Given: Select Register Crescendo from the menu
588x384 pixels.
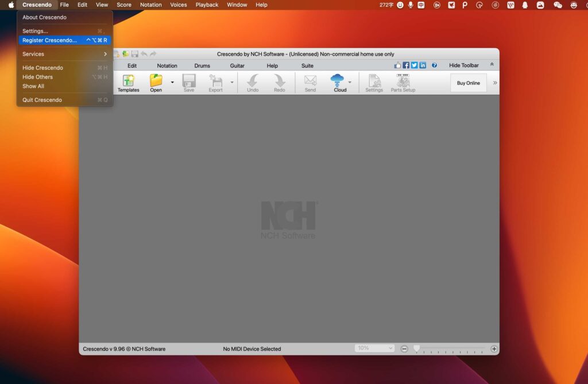Looking at the screenshot, I should click(48, 40).
